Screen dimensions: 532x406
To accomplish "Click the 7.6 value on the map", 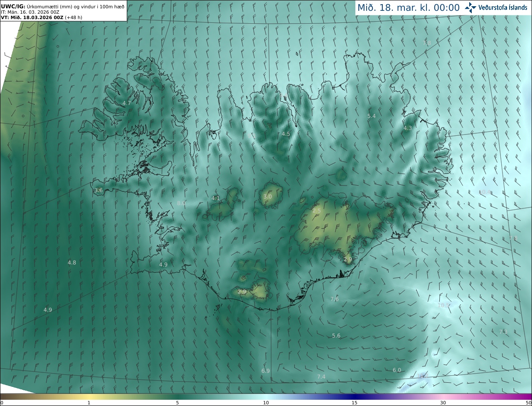I will point(335,299).
